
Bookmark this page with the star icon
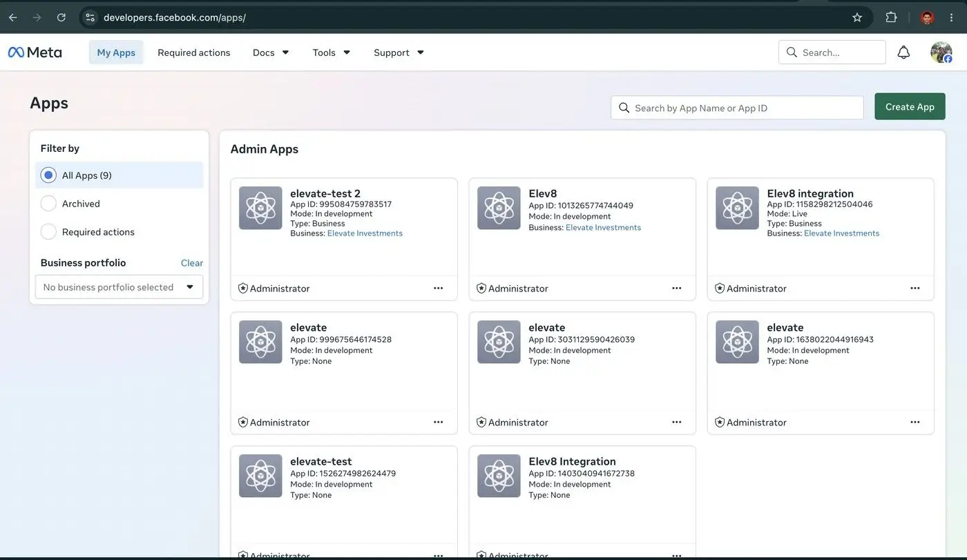coord(857,17)
